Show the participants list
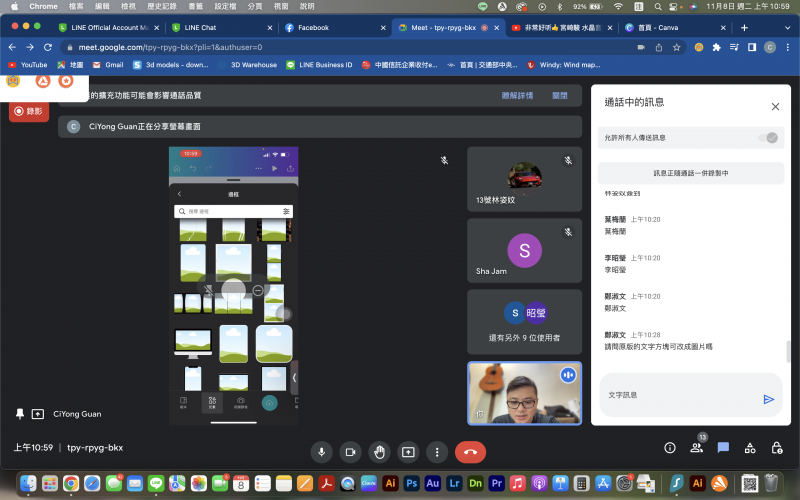800x500 pixels. click(697, 448)
